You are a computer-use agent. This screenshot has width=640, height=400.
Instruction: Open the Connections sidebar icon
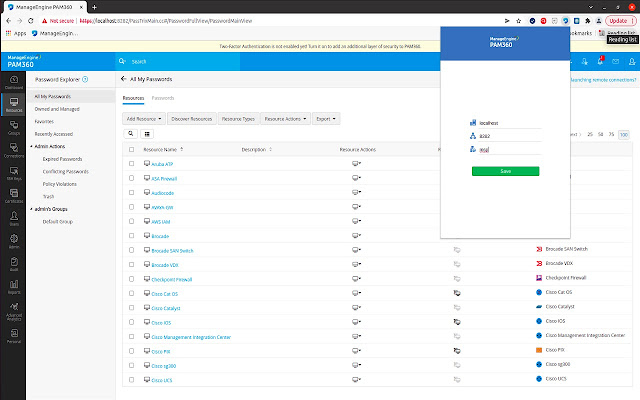[x=14, y=150]
